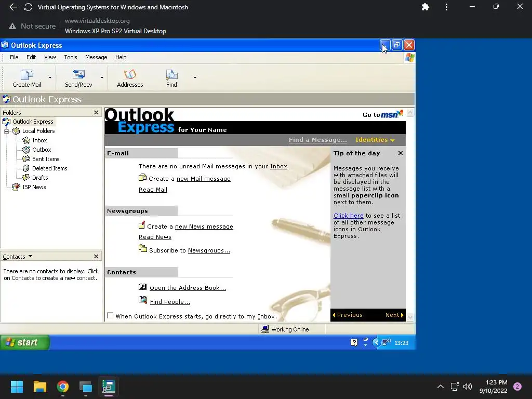The image size is (532, 399).
Task: Select the Deleted Items folder icon
Action: point(26,168)
